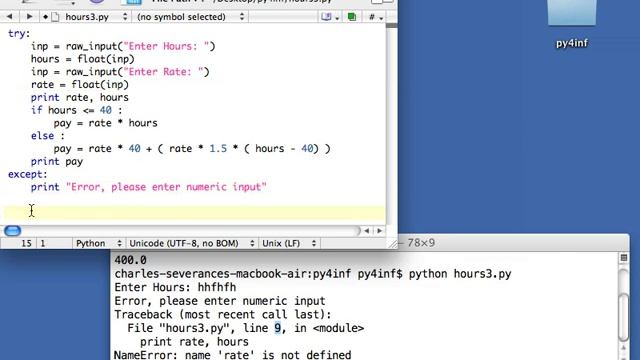Open the # markers popup
640x360 pixels.
376,17
